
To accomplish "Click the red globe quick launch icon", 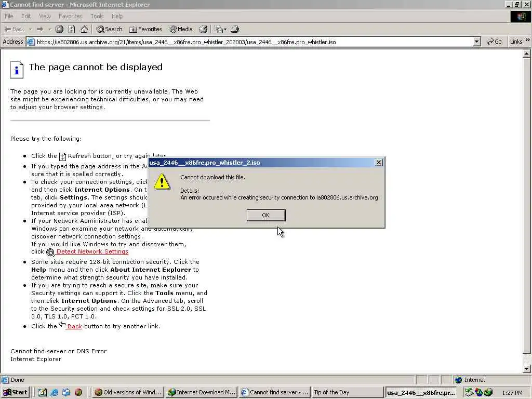I will click(78, 392).
